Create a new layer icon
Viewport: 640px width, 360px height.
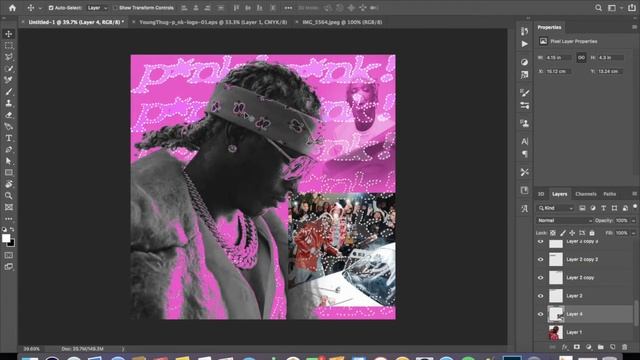tap(613, 347)
